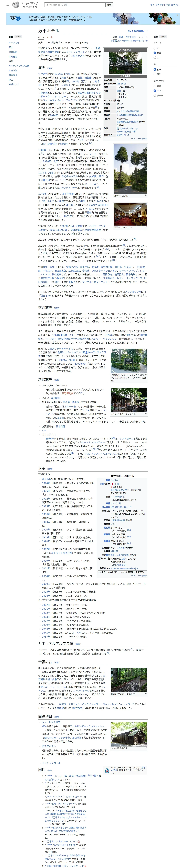The image size is (186, 868).
Task: Select the 広め wide width option
Action: (155, 74)
